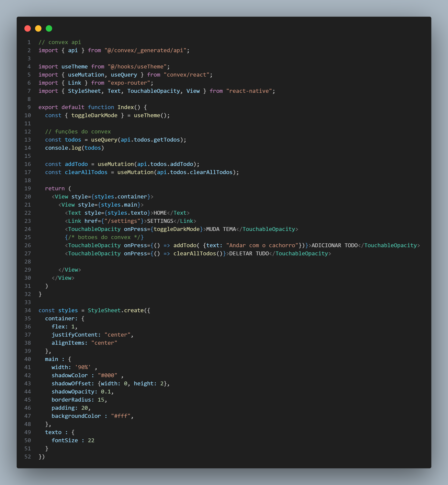Click the red close dot
The height and width of the screenshot is (485, 448).
click(x=28, y=29)
